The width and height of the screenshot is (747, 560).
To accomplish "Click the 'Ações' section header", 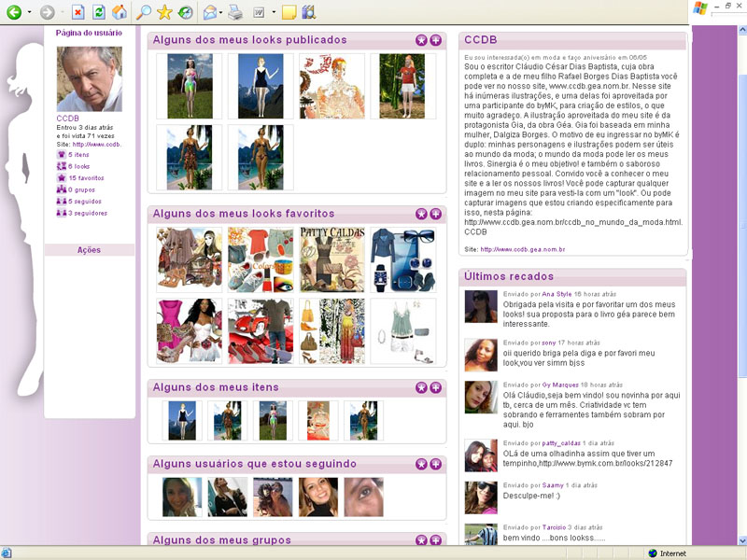I will 89,250.
